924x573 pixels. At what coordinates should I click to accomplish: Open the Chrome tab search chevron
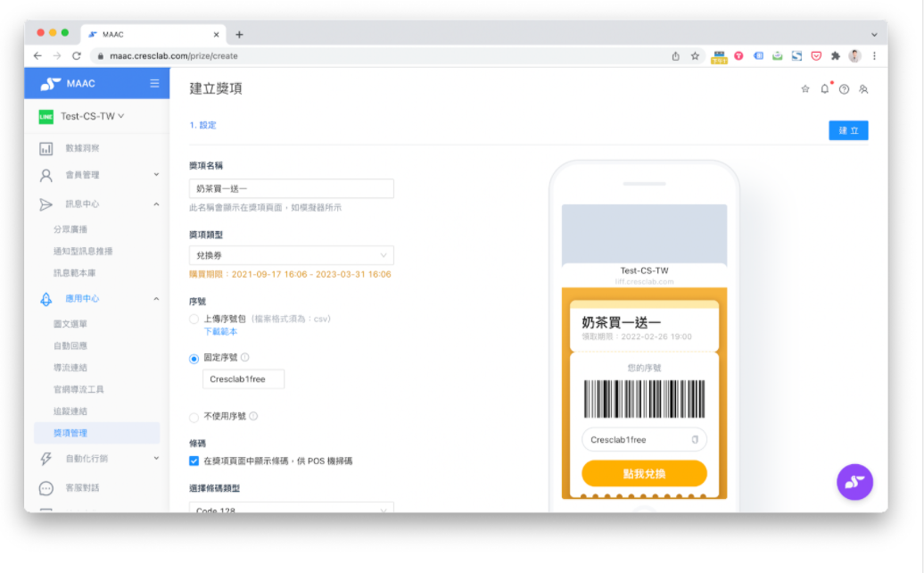click(x=874, y=35)
